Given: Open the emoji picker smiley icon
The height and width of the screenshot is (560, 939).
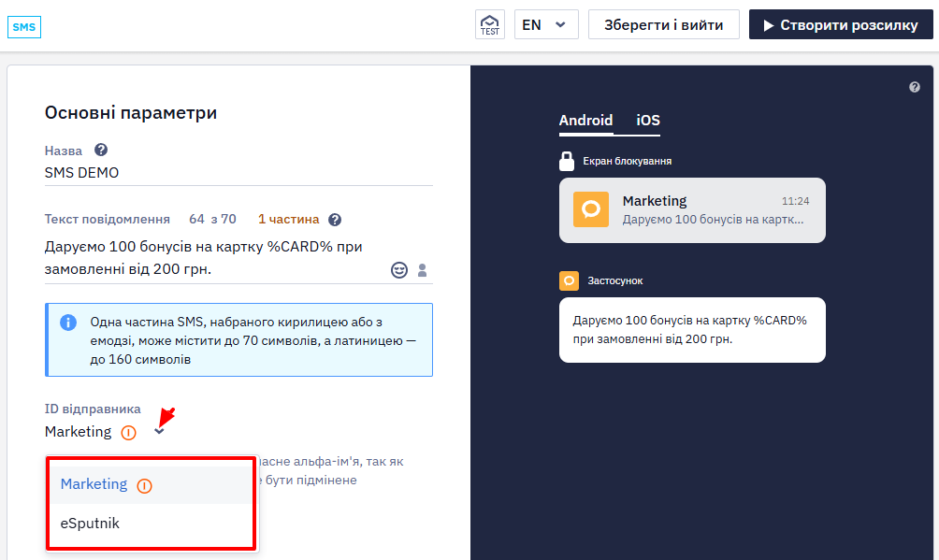Looking at the screenshot, I should [x=399, y=270].
